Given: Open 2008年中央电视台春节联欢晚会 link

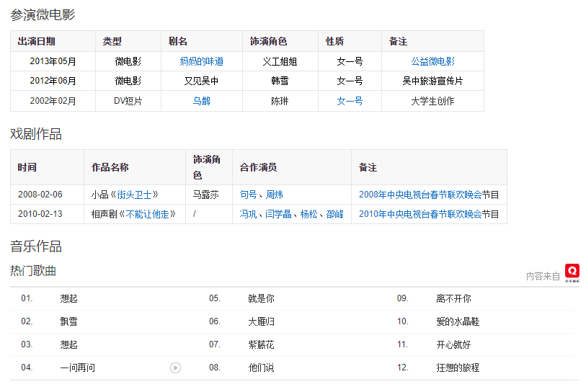Looking at the screenshot, I should tap(420, 195).
